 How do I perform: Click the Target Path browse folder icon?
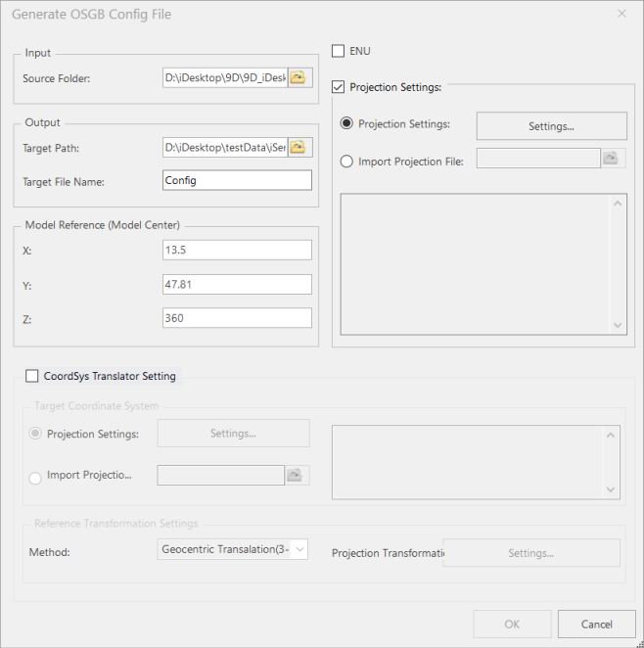[299, 148]
